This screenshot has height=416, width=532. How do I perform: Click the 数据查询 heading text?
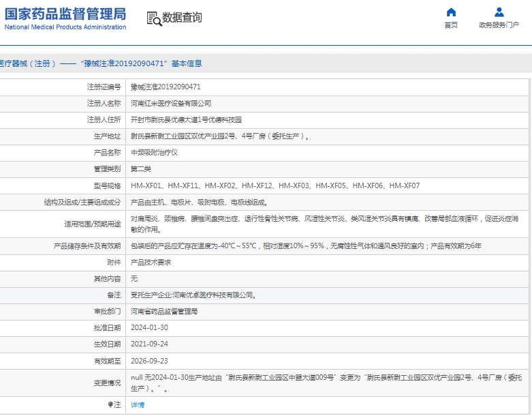tap(182, 17)
